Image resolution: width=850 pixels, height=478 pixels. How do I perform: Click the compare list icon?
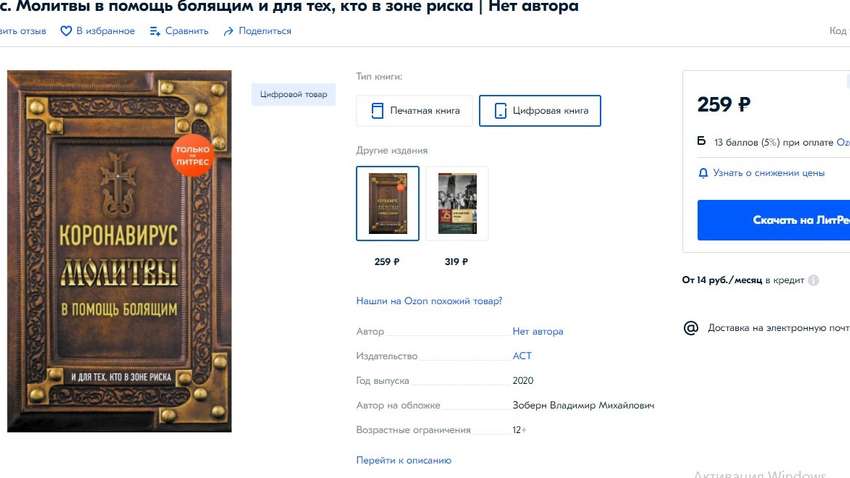155,31
